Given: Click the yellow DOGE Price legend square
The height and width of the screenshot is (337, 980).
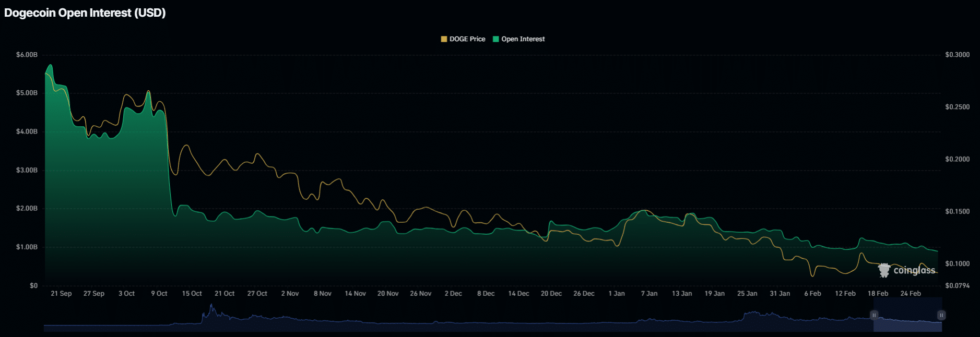Looking at the screenshot, I should click(444, 39).
